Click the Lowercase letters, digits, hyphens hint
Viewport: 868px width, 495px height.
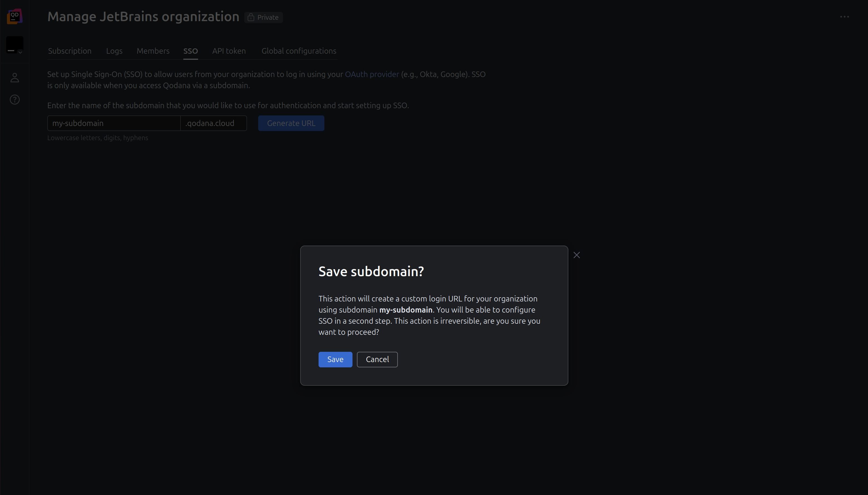pyautogui.click(x=98, y=138)
